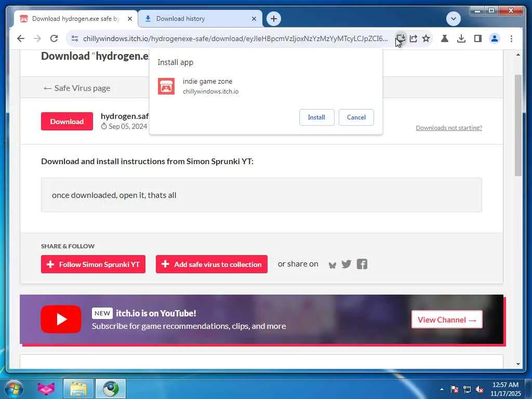This screenshot has width=532, height=399.
Task: Open the Chrome three-dot menu
Action: 511,38
